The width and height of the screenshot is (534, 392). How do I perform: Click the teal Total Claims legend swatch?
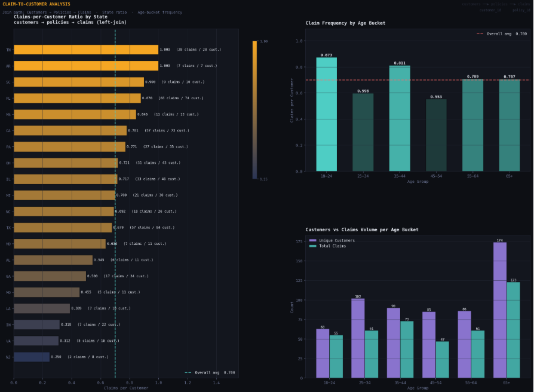point(312,246)
